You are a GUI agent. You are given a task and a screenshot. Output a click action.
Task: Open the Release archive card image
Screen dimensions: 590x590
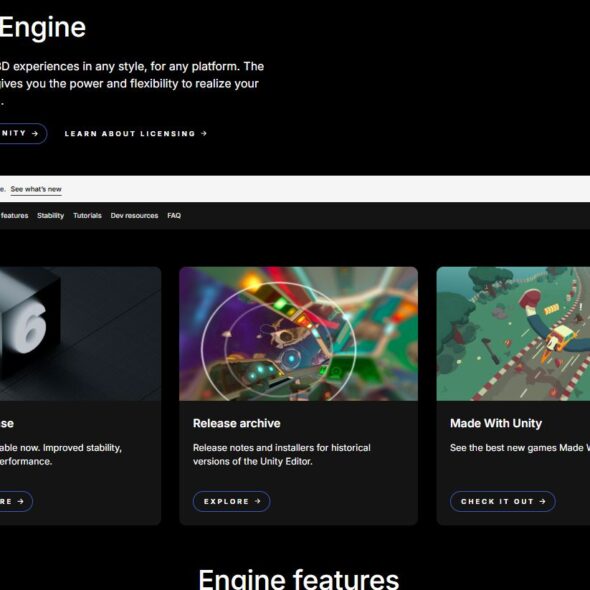point(298,334)
